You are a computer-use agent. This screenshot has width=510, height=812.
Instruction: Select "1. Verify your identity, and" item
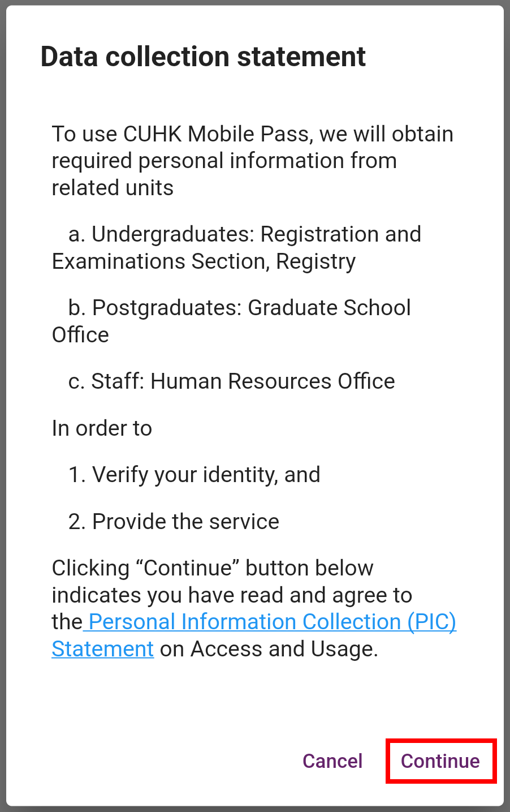tap(194, 475)
